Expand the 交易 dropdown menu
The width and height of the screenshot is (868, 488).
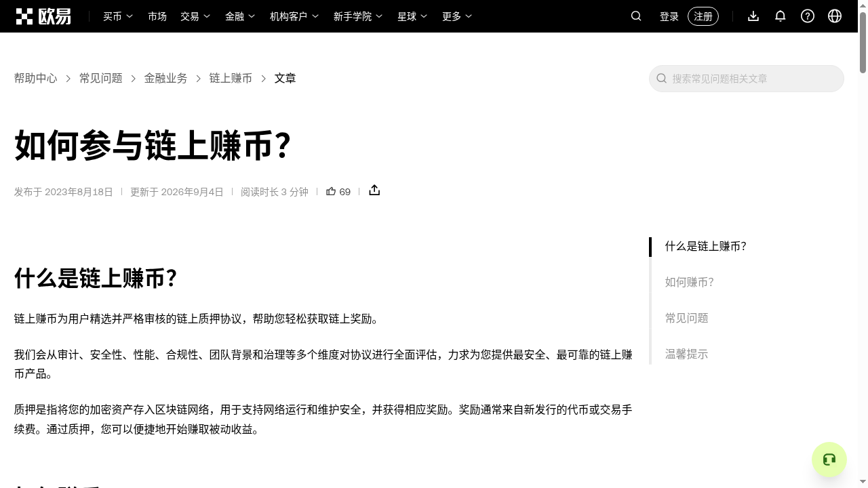point(195,16)
